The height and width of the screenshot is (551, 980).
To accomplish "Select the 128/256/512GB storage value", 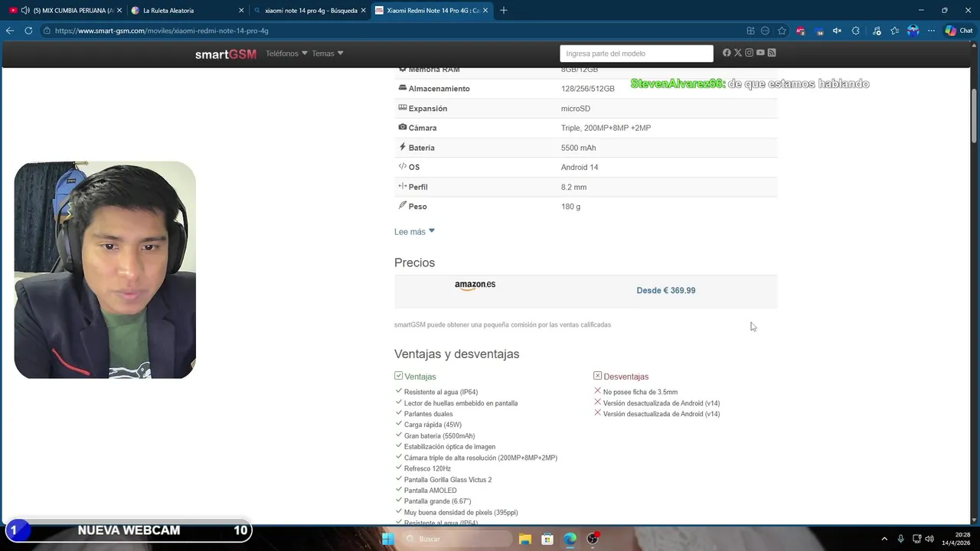I will click(x=587, y=89).
